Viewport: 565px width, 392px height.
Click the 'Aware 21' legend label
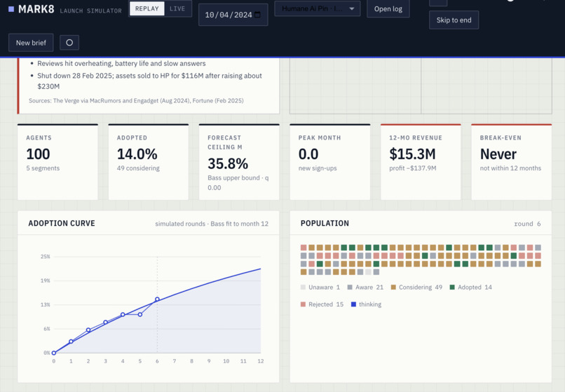click(369, 287)
